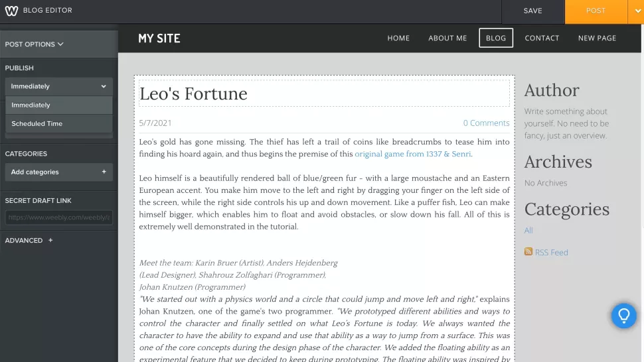Collapse the Post Options chevron
Screen dimensions: 644x362
coord(60,44)
